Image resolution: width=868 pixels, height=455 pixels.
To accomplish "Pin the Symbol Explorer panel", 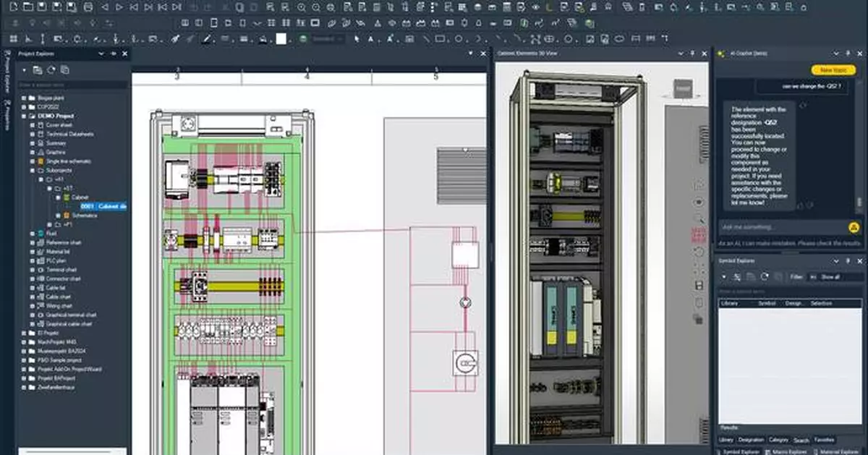I will pos(848,259).
